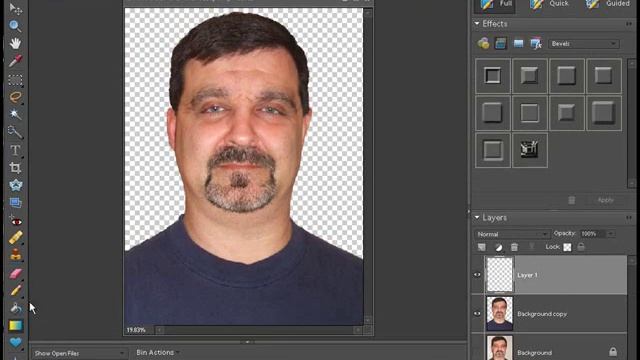Select the Rectangular Marquee tool

(x=16, y=80)
